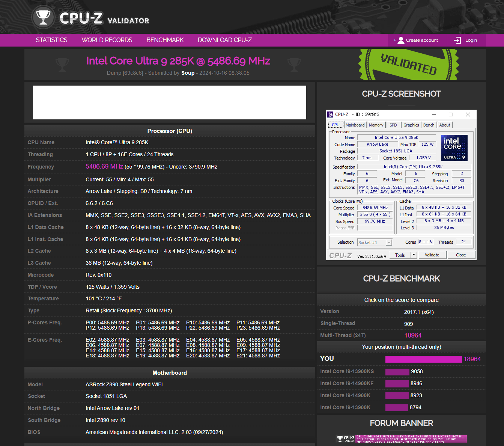Click the CPU-Z trophy logo icon

[43, 18]
